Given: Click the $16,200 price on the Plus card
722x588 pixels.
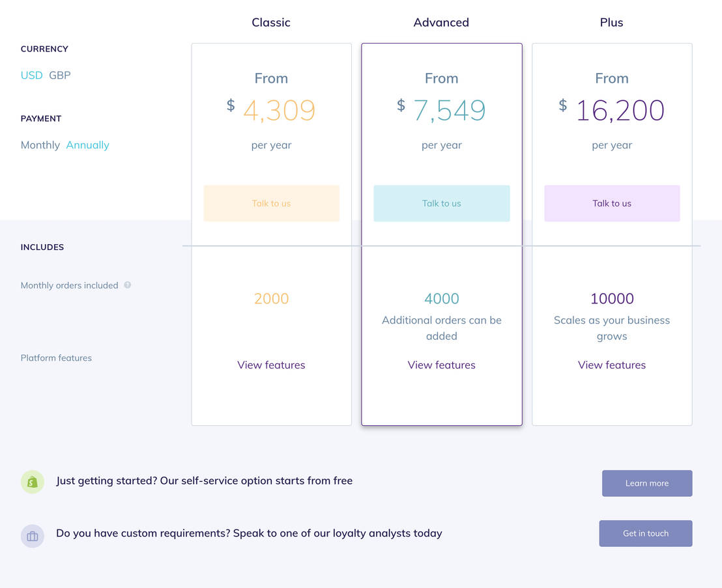Looking at the screenshot, I should tap(619, 111).
